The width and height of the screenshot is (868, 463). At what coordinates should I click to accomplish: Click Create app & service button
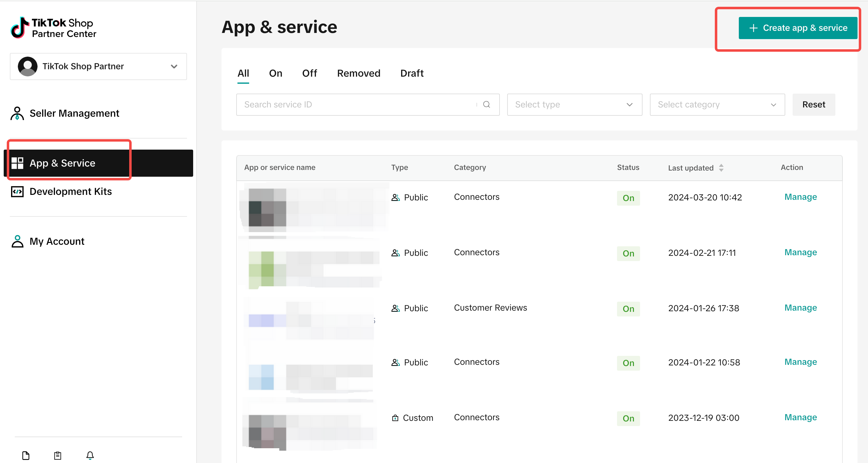click(x=798, y=28)
